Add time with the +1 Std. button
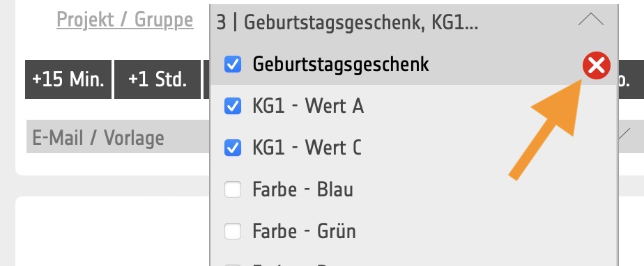 coord(158,79)
